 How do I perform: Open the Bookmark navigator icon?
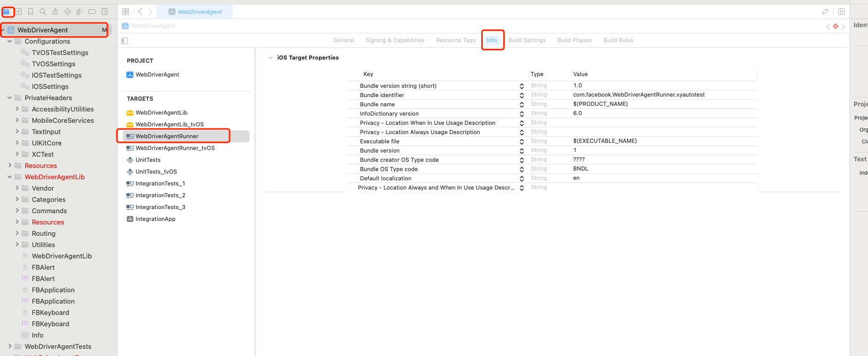pos(30,11)
